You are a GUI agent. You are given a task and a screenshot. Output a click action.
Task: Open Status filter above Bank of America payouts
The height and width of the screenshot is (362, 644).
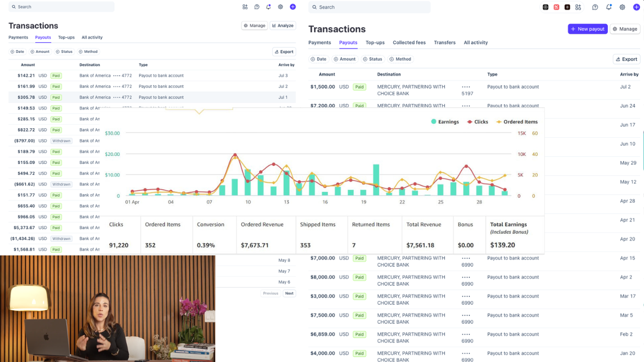coord(64,52)
